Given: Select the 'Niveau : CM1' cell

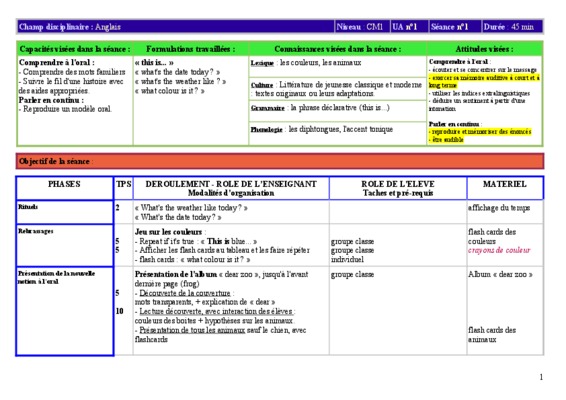Looking at the screenshot, I should 362,27.
